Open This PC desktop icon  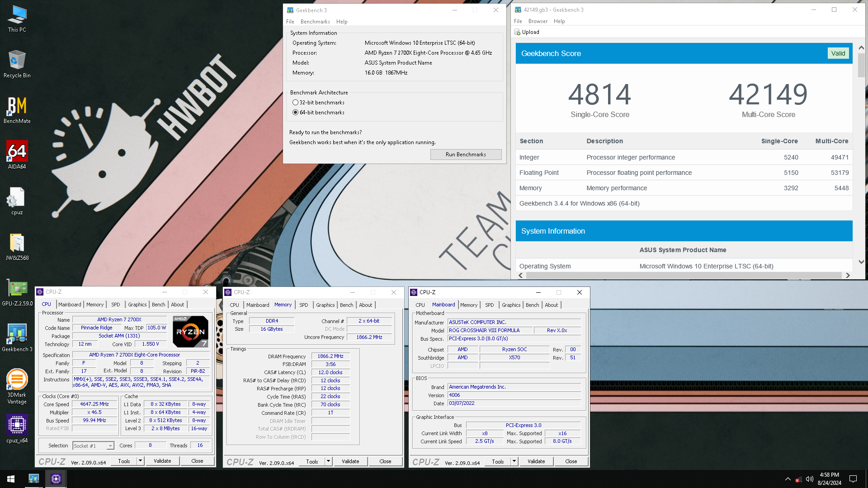pyautogui.click(x=17, y=19)
